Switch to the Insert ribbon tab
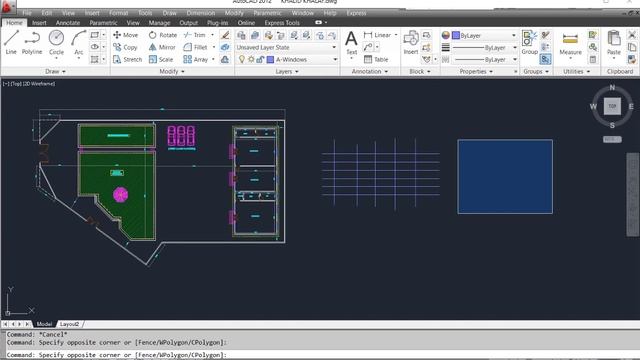The height and width of the screenshot is (360, 640). point(39,23)
